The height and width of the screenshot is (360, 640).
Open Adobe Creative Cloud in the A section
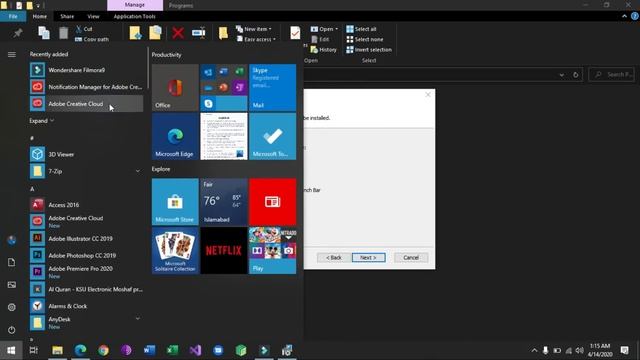(x=86, y=221)
